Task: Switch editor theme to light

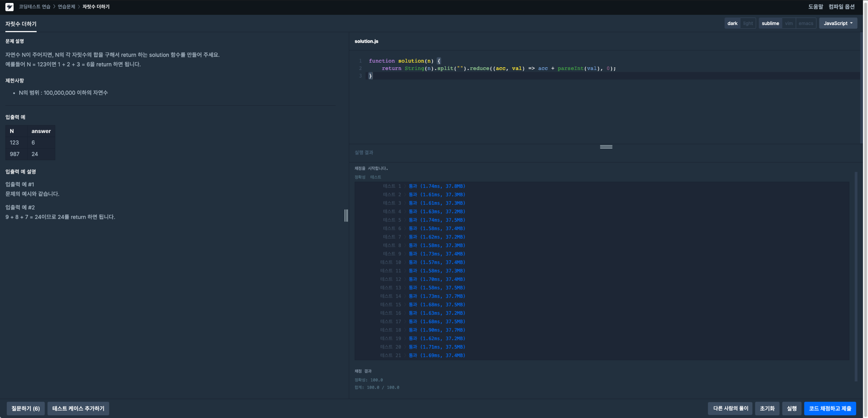Action: (748, 23)
